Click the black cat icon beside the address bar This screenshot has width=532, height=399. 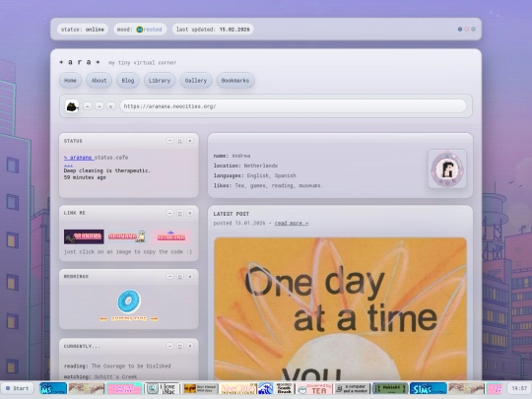click(x=72, y=106)
